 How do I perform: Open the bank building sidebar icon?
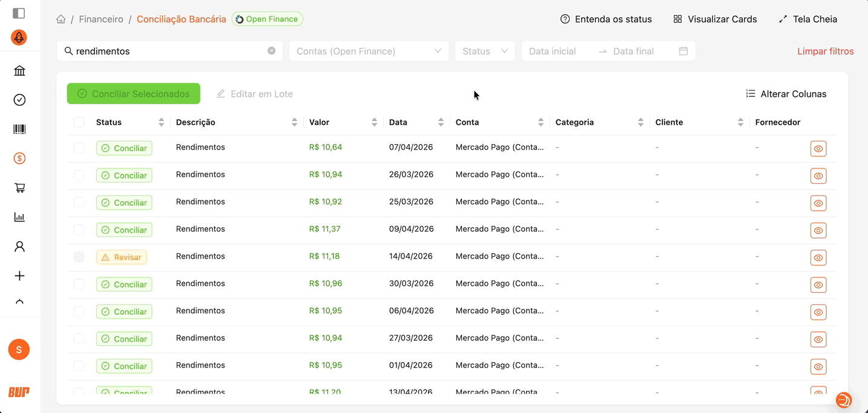tap(19, 71)
